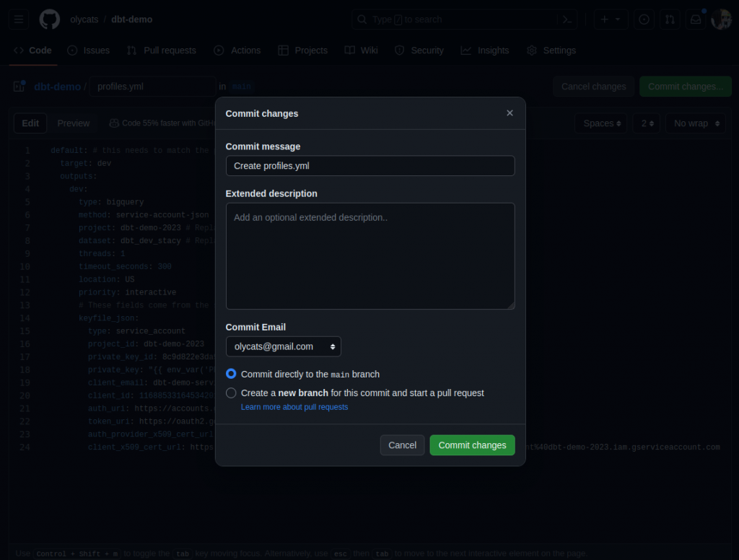
Task: Click the 'threads: 1' line
Action: 102,253
